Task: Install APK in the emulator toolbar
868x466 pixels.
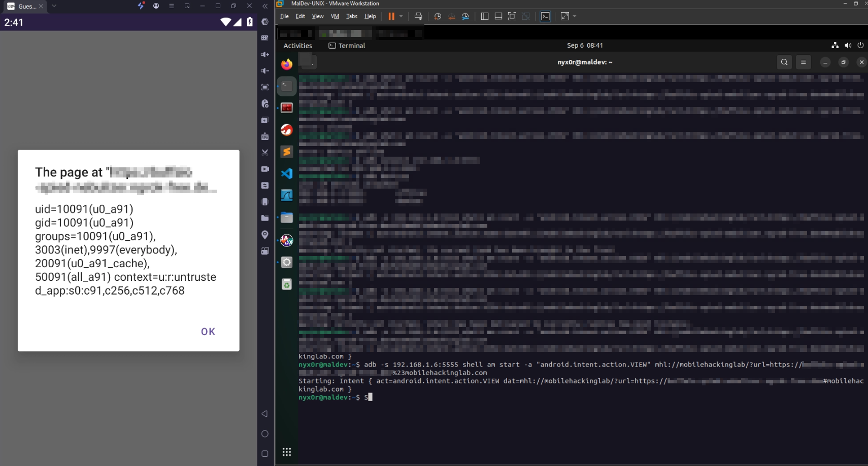Action: (x=265, y=136)
